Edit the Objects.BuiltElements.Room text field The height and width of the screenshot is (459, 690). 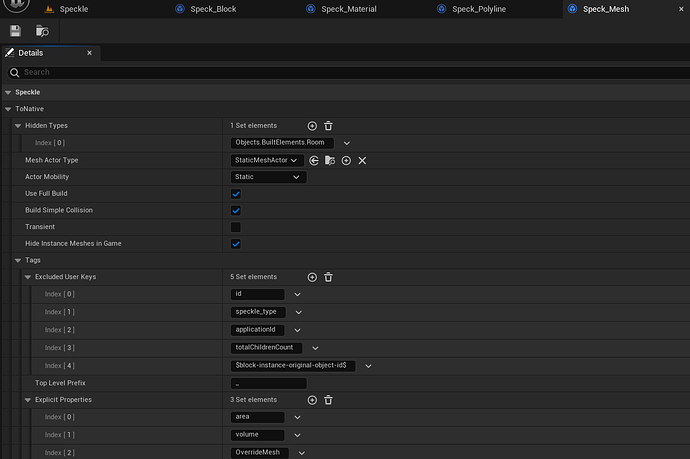[282, 143]
